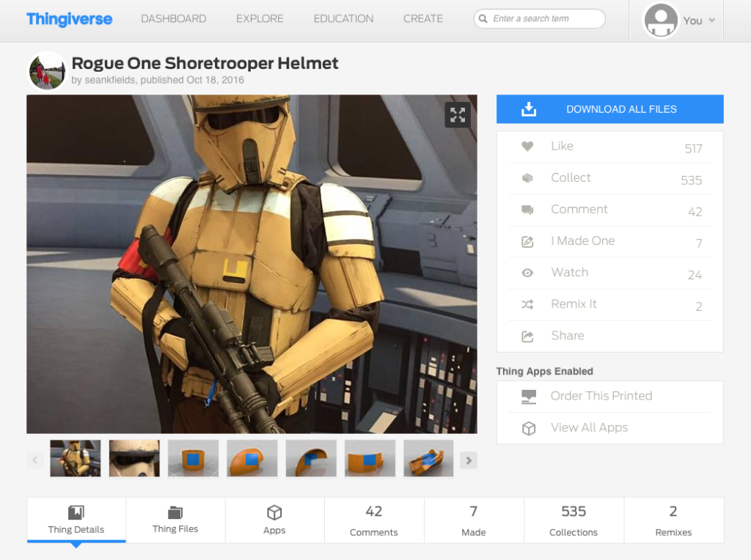Click Download All Files button
Screen dimensions: 751x560
tap(609, 109)
